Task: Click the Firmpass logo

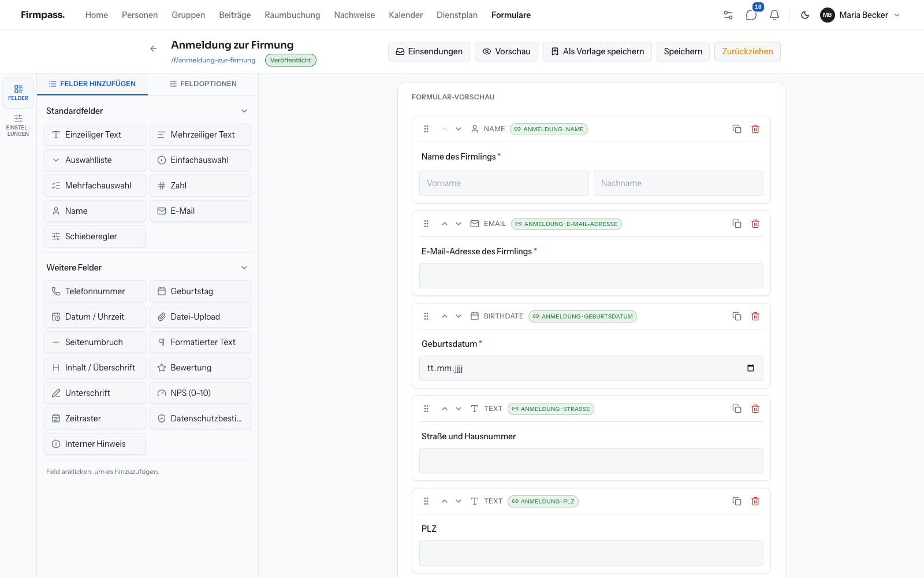Action: (43, 15)
